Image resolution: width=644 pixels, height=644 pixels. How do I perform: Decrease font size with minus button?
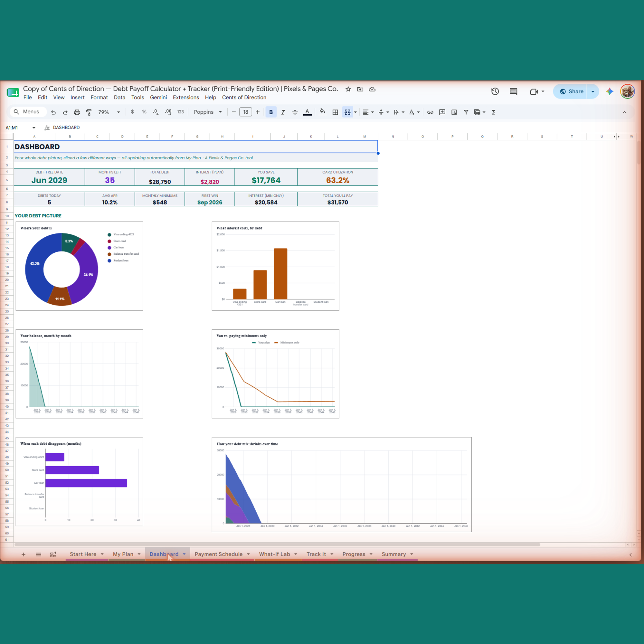click(234, 112)
